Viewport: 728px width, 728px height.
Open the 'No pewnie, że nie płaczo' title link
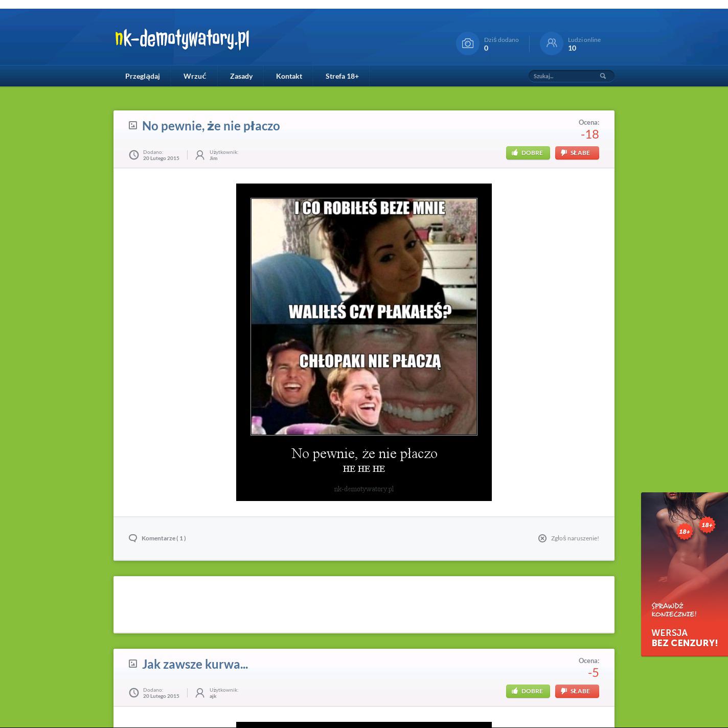click(x=211, y=126)
